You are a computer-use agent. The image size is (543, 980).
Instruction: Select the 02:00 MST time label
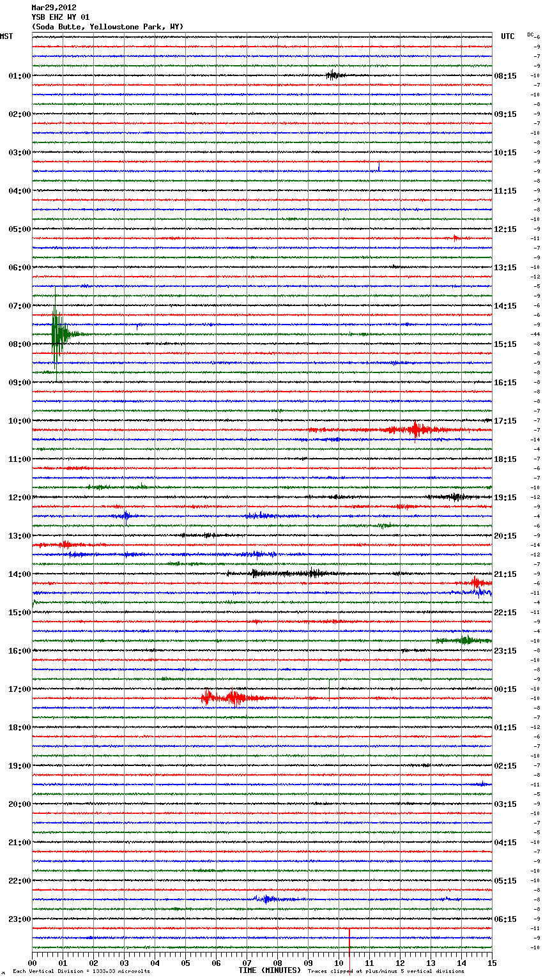20,114
